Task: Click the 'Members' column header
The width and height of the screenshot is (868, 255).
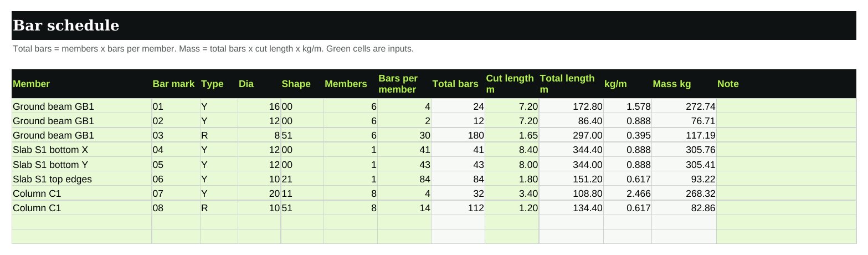Action: coord(351,84)
